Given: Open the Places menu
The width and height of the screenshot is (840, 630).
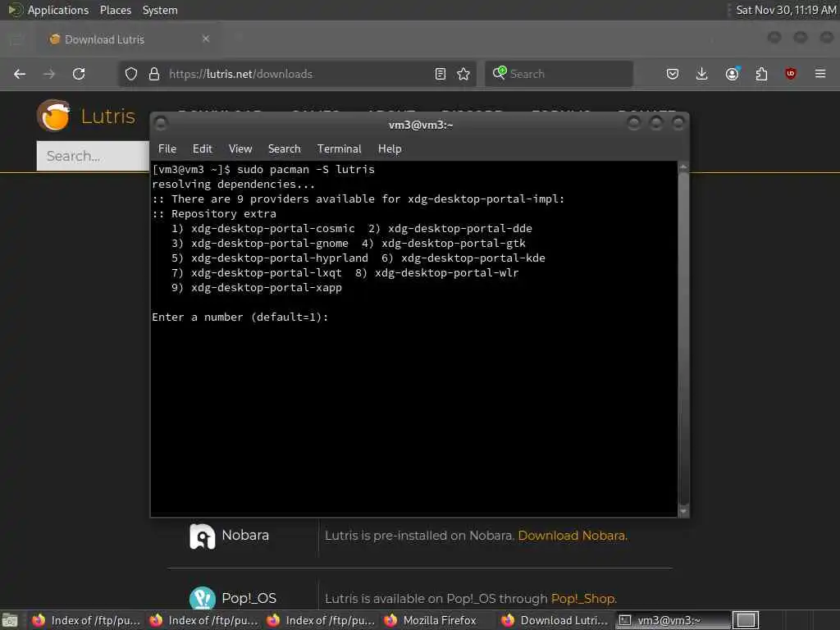Looking at the screenshot, I should [115, 10].
